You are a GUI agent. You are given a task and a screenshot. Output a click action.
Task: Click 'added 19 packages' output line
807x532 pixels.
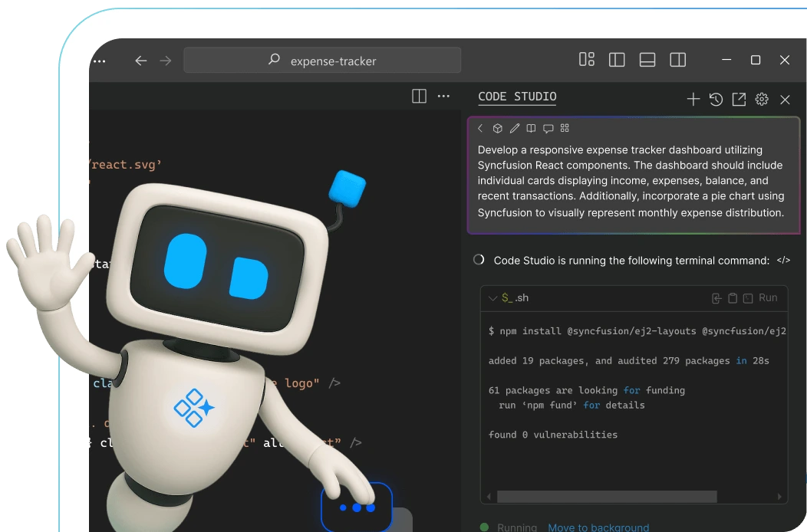point(628,360)
